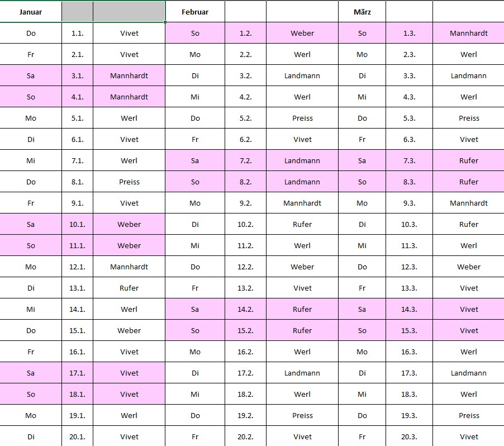Select the date cell 3.1.
The height and width of the screenshot is (446, 504).
(78, 75)
